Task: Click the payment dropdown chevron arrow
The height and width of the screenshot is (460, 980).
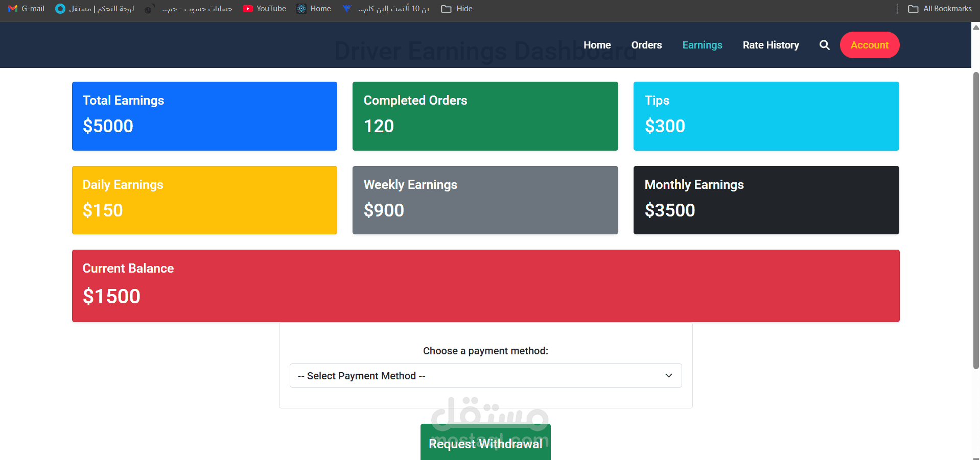Action: (x=668, y=376)
